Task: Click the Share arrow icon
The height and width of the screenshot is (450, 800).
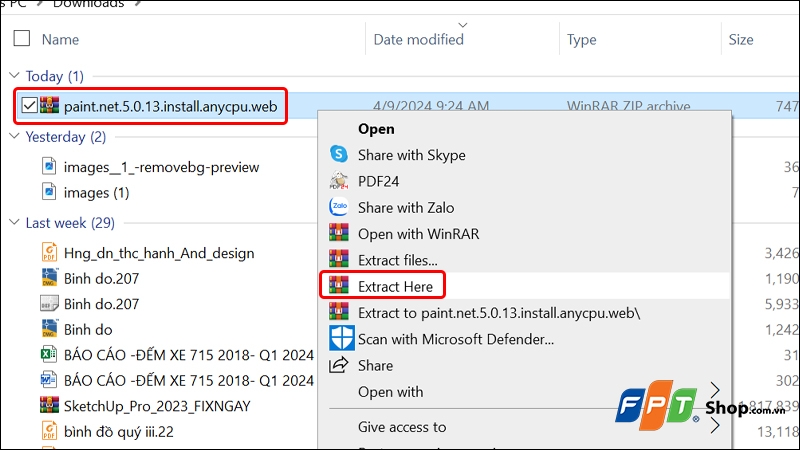Action: pos(339,365)
